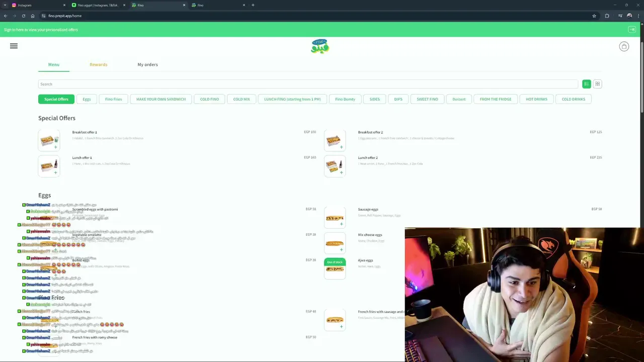Select FROM THE FRIDGE category
644x362 pixels.
pyautogui.click(x=496, y=99)
